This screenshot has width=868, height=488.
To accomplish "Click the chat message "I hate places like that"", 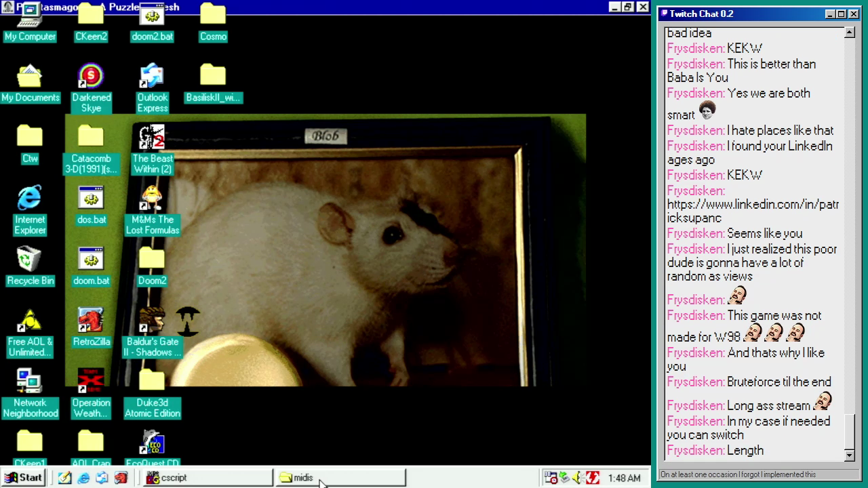I will point(780,130).
